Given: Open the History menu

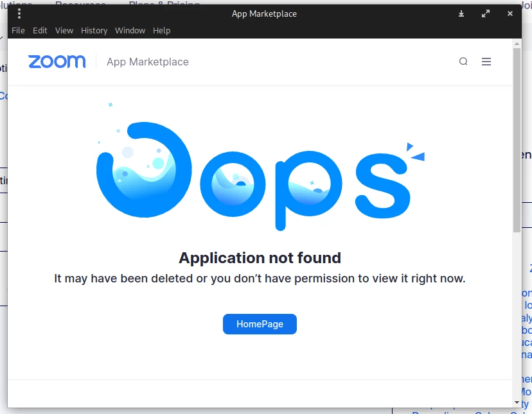Looking at the screenshot, I should (x=94, y=31).
